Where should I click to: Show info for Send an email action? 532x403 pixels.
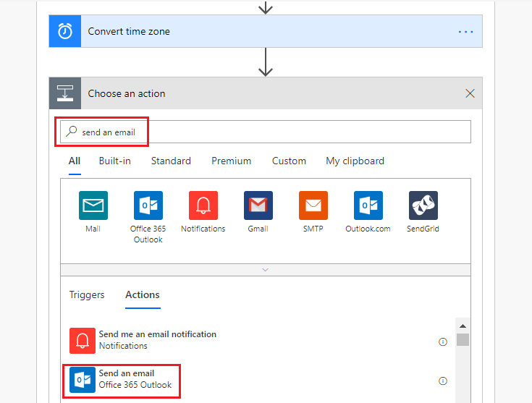[x=443, y=381]
